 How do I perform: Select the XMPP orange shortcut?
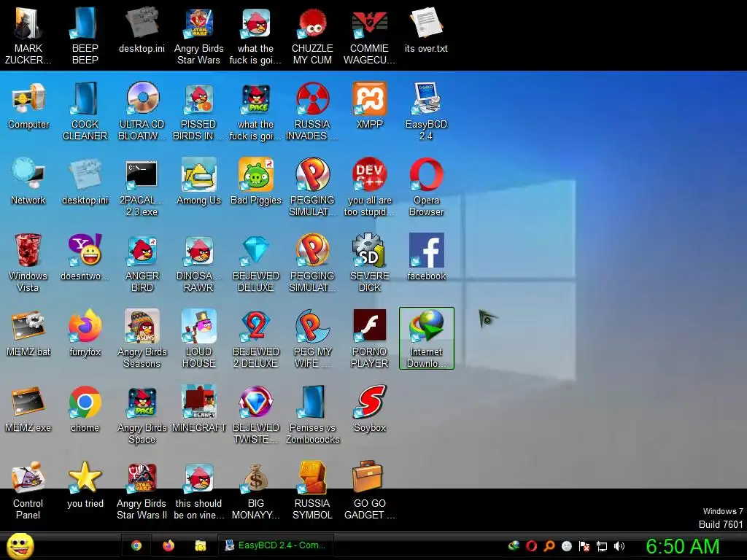[x=369, y=106]
